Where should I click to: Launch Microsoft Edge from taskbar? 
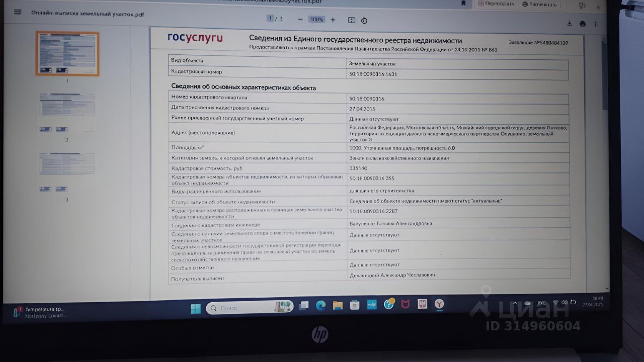[320, 305]
